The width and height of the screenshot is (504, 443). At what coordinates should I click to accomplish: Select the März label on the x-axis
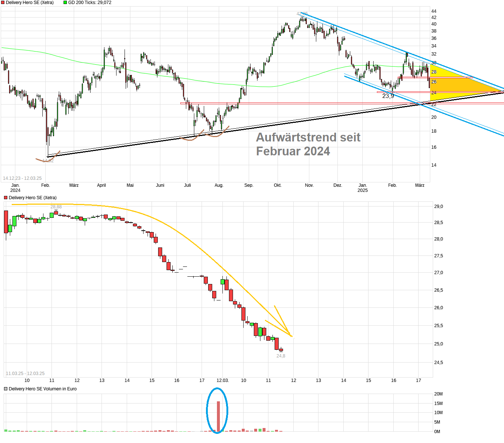420,185
